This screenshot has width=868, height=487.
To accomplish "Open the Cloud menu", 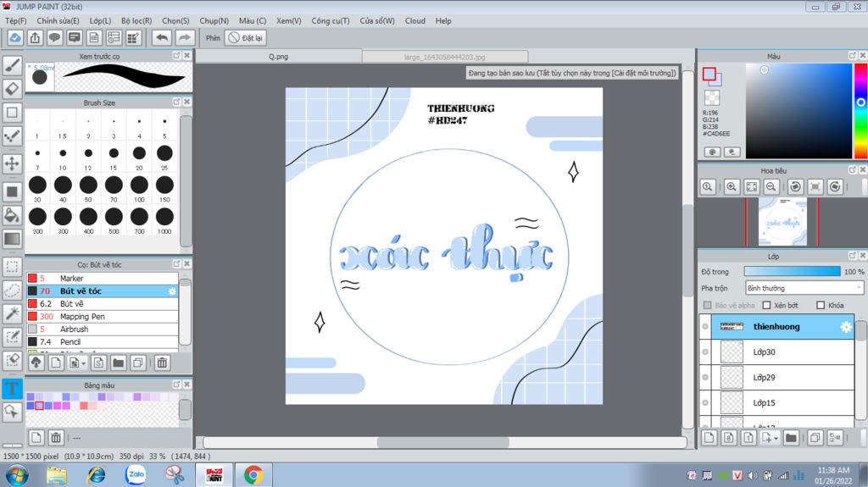I will tap(415, 20).
